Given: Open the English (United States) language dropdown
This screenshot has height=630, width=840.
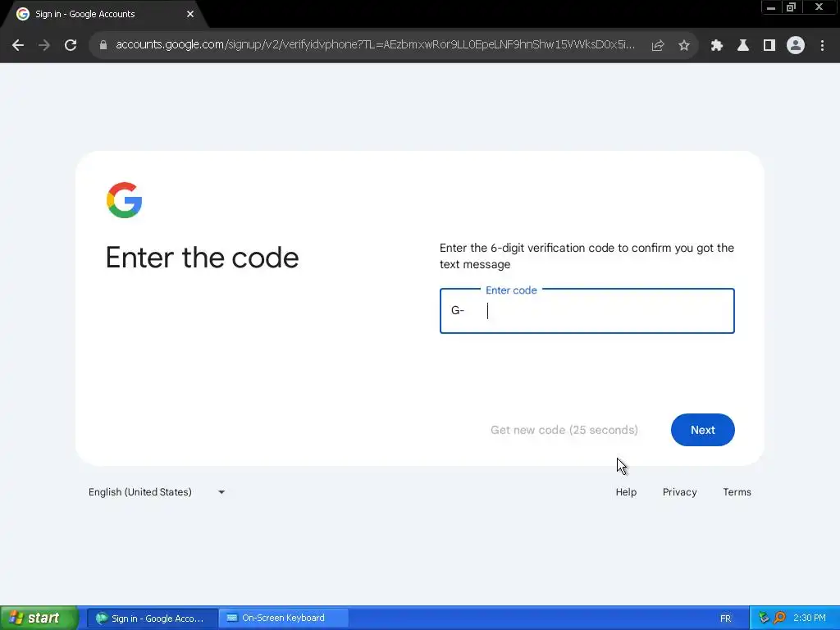Looking at the screenshot, I should pos(157,492).
